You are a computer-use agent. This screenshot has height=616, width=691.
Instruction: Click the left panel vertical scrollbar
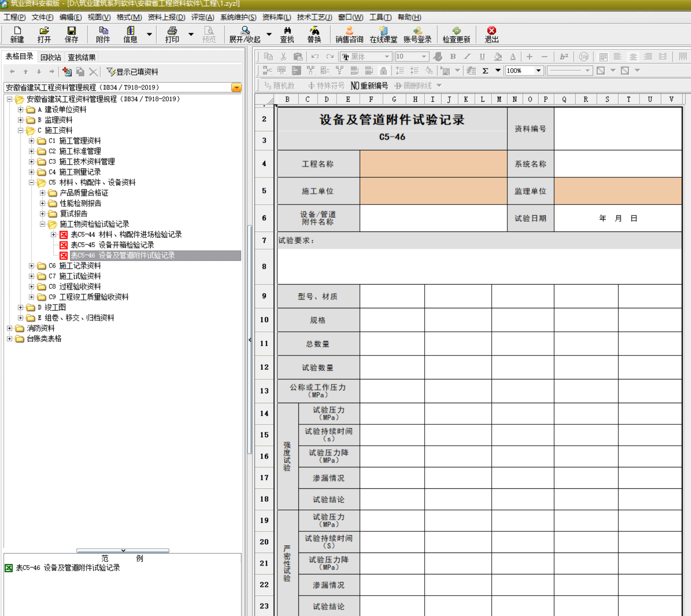250,339
